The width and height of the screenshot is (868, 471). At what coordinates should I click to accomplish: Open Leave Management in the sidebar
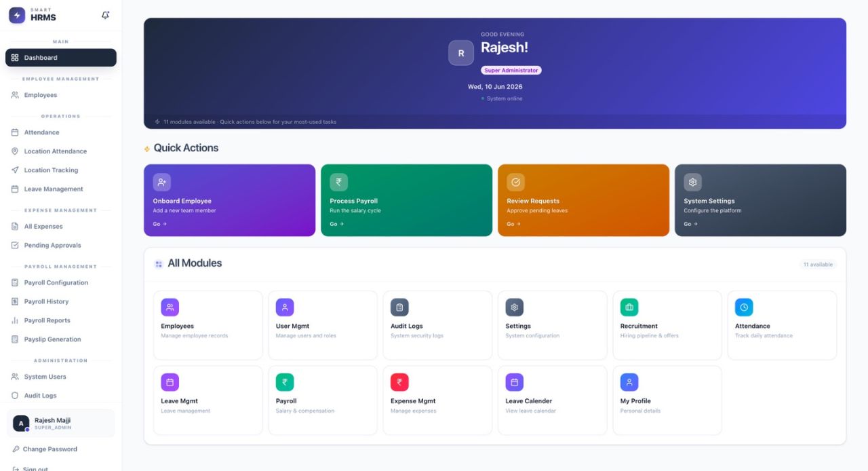click(x=61, y=189)
